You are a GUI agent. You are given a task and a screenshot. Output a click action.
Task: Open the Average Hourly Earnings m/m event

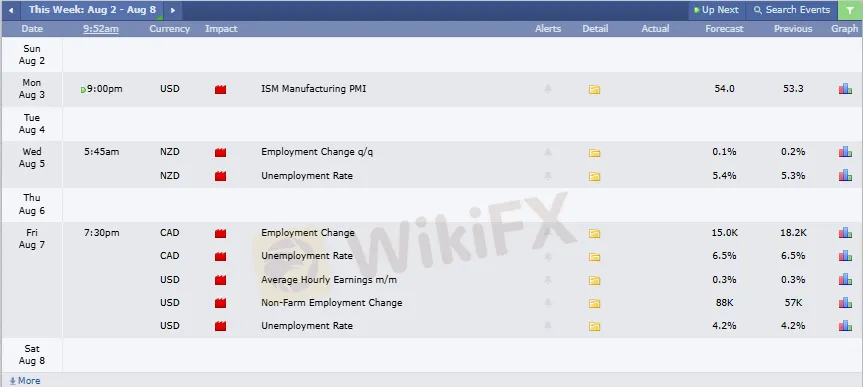coord(329,280)
